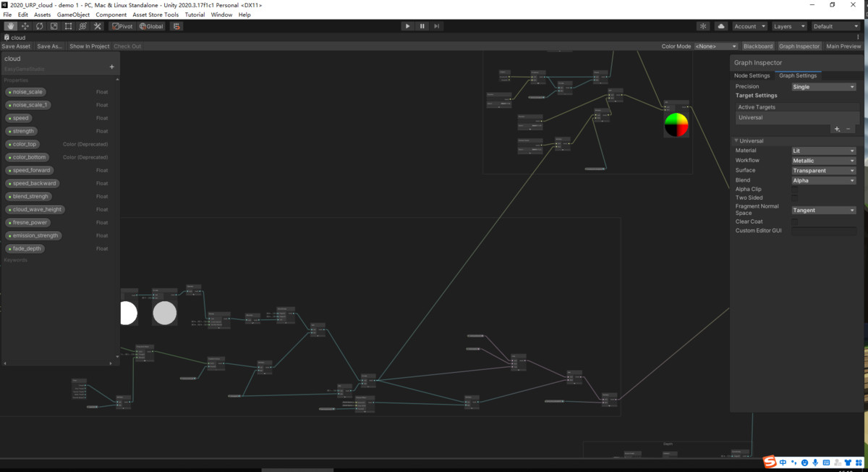Add a blackboard property with plus icon

click(x=112, y=67)
